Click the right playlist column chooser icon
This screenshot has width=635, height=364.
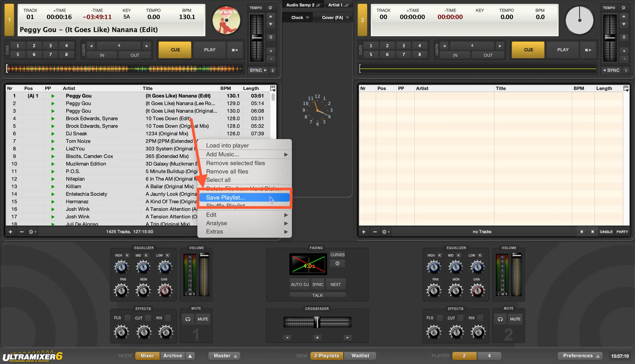pos(626,88)
